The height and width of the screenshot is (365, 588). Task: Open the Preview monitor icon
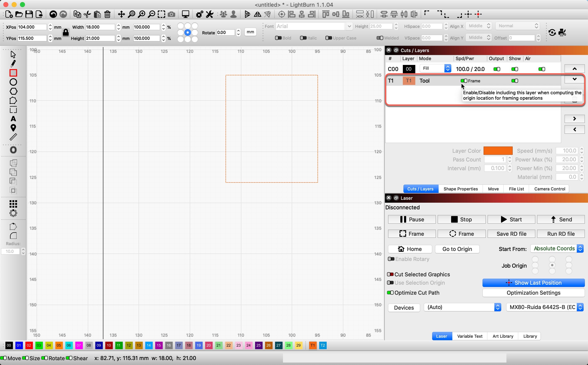tap(185, 14)
